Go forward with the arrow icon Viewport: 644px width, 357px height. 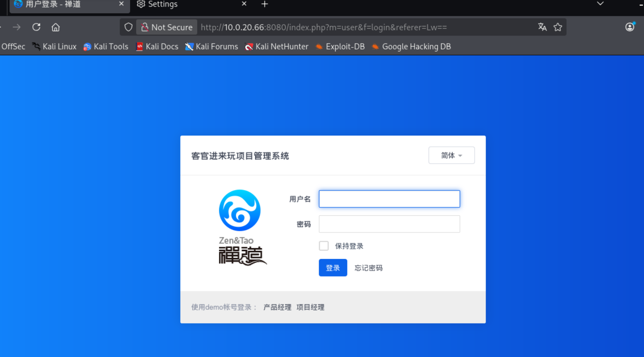(x=17, y=27)
